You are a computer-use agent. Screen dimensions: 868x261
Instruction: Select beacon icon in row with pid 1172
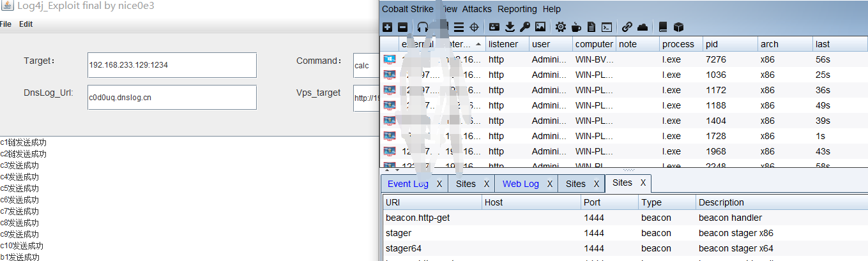(390, 90)
